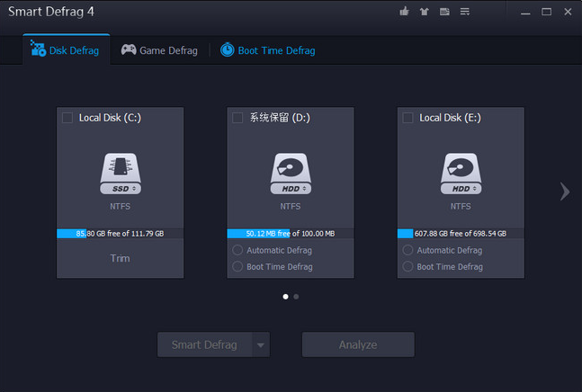Click the Local Disk (E:) label
The width and height of the screenshot is (582, 392).
pyautogui.click(x=451, y=118)
